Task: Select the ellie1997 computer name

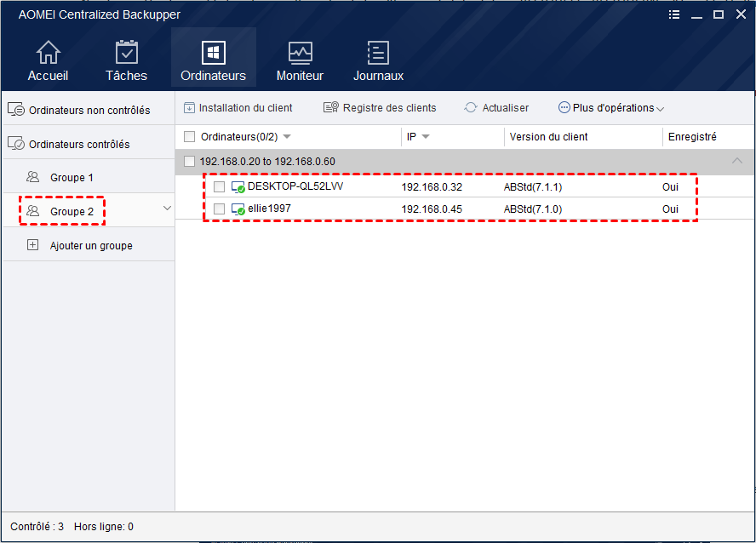Action: click(269, 209)
